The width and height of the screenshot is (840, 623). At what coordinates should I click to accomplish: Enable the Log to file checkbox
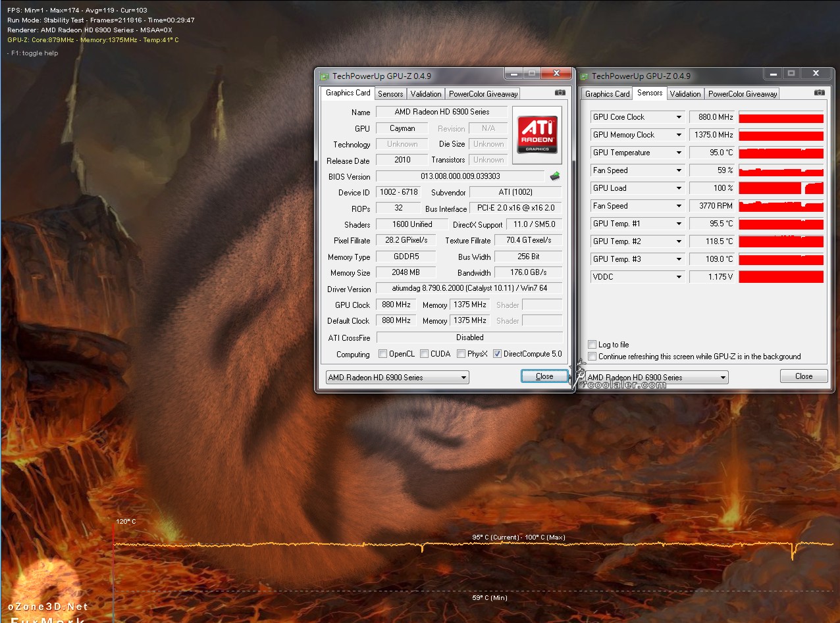[592, 345]
